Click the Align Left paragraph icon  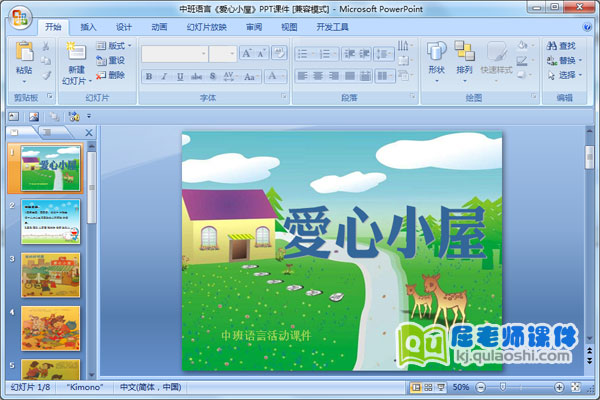click(x=303, y=76)
